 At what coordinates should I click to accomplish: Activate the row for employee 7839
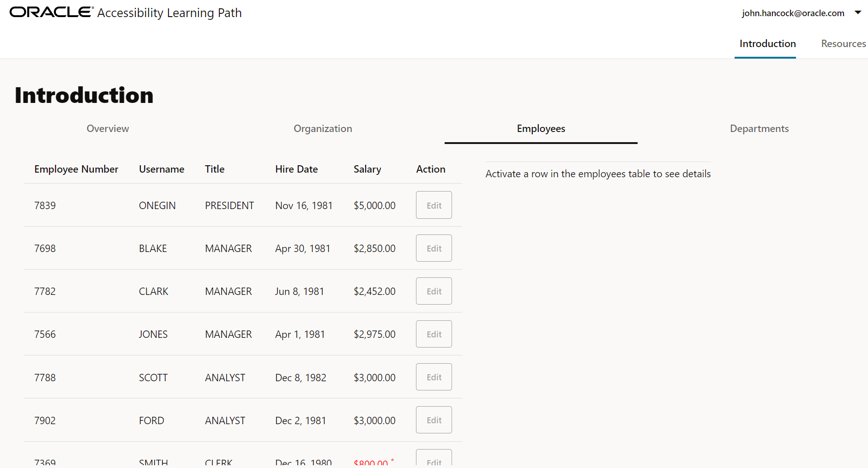click(45, 205)
